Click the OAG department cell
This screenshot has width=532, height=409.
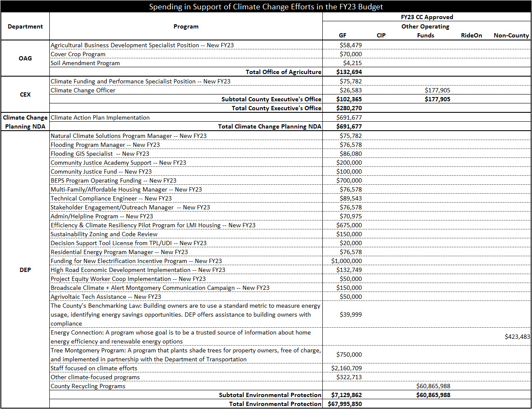click(25, 58)
